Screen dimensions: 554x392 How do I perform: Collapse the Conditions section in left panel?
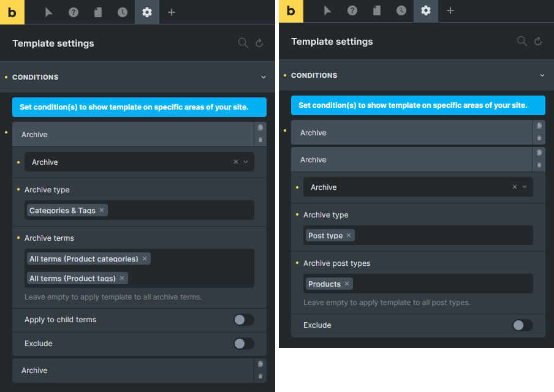(x=264, y=77)
